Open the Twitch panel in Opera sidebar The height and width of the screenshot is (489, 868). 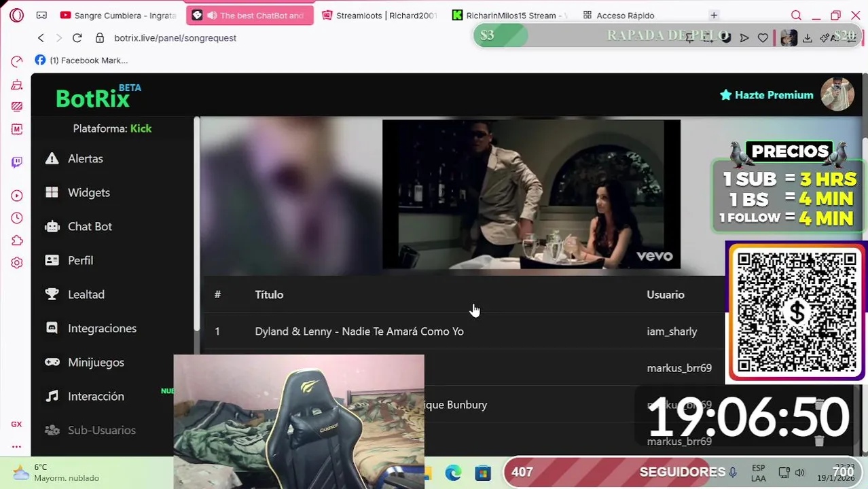[x=16, y=162]
